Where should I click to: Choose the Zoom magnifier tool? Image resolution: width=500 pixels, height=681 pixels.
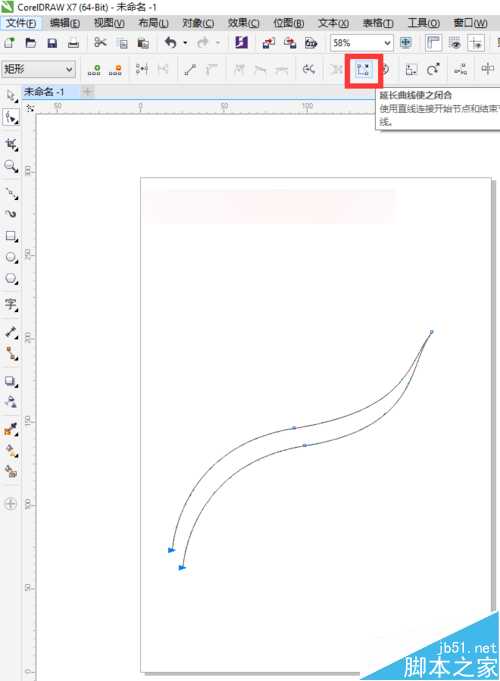[11, 166]
